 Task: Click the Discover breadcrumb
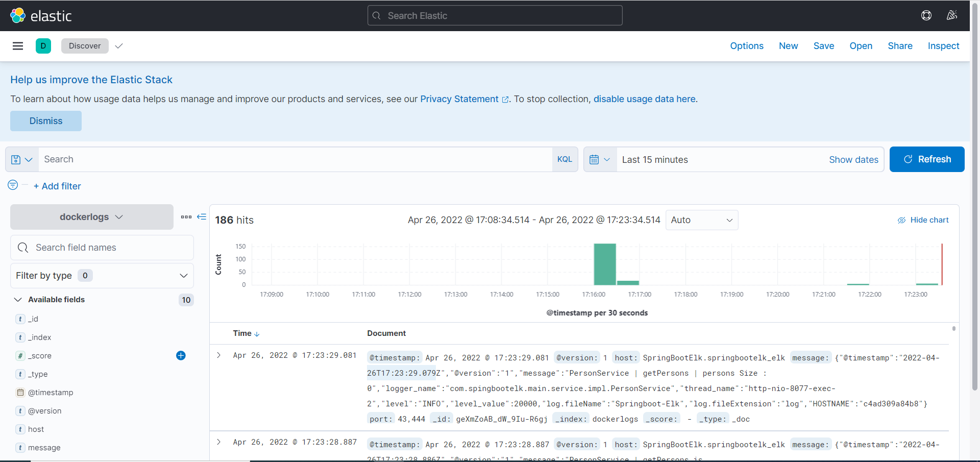tap(85, 46)
